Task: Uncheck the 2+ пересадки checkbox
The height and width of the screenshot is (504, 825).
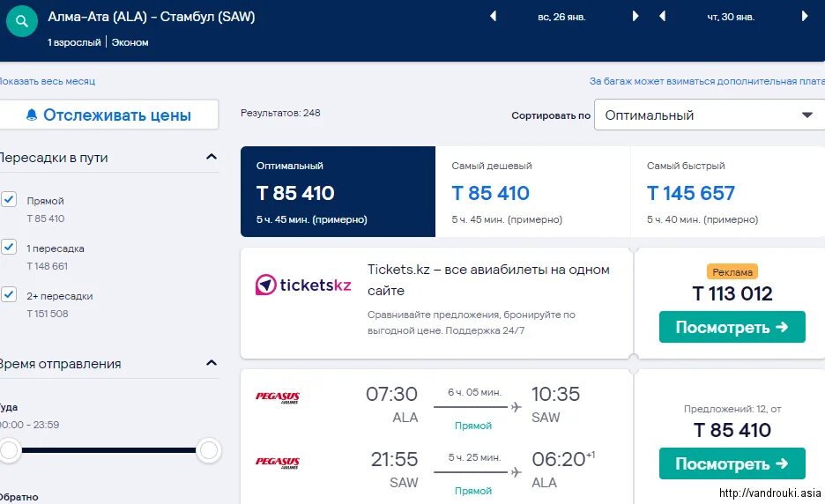Action: click(9, 293)
